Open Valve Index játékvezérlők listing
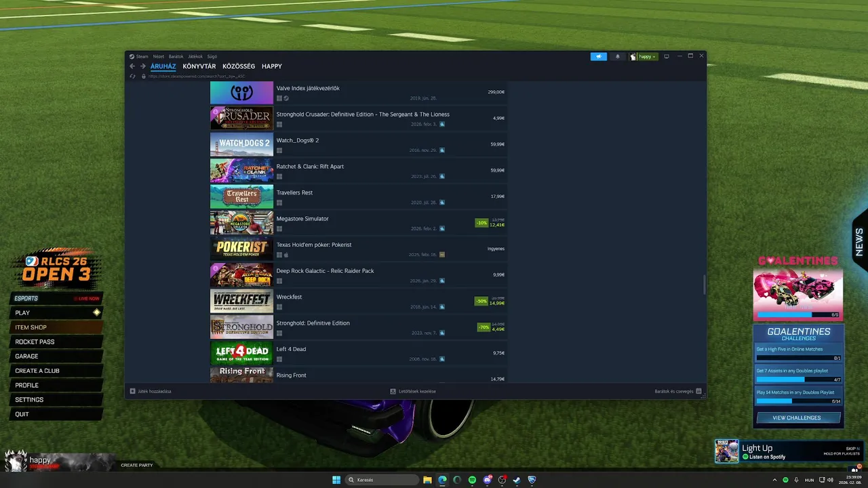Image resolution: width=868 pixels, height=488 pixels. click(x=359, y=92)
